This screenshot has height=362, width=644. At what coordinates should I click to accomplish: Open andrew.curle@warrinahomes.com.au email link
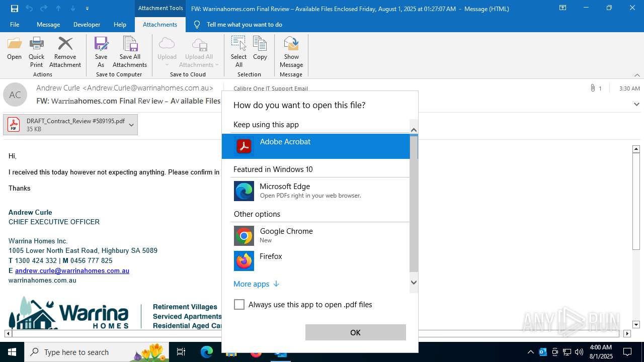coord(72,270)
